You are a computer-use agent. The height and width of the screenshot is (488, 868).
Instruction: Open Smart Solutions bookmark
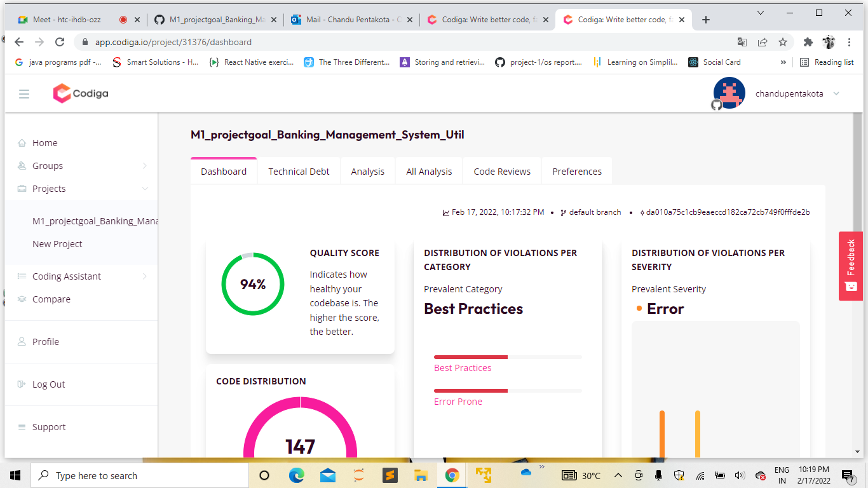pos(156,62)
